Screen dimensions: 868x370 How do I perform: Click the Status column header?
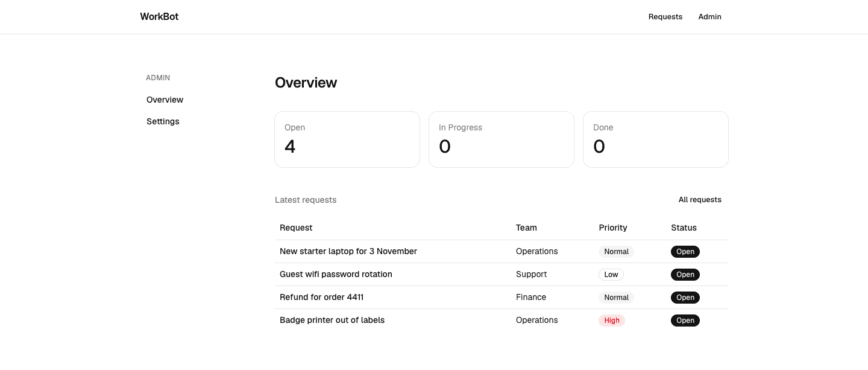pos(684,228)
